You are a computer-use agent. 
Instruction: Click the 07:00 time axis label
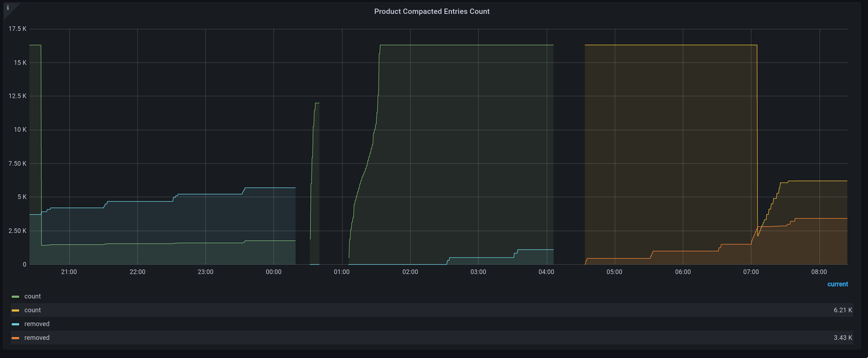751,272
